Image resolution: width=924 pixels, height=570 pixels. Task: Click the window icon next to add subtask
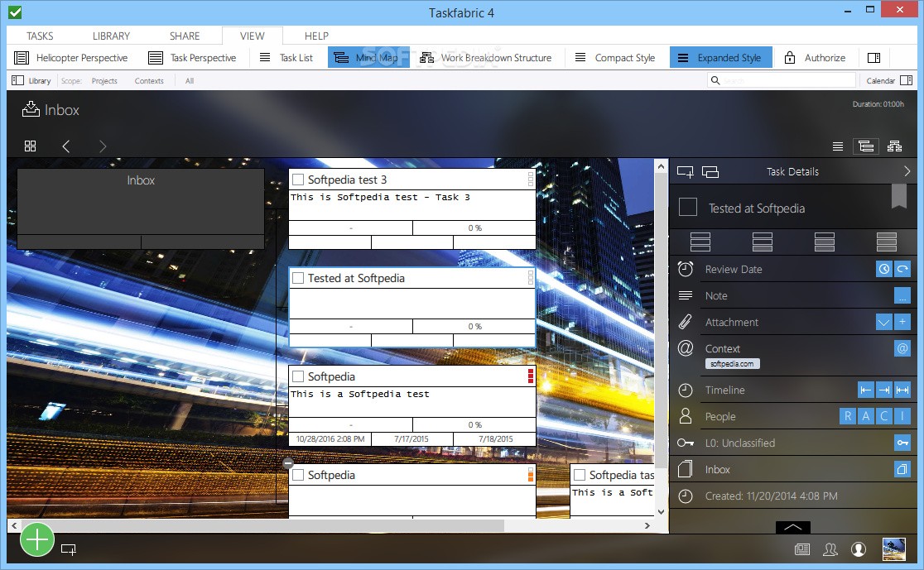click(710, 172)
